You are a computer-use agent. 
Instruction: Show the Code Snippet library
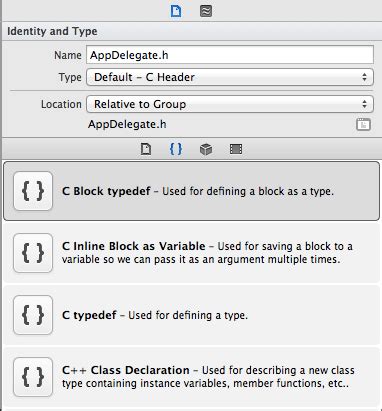point(176,149)
